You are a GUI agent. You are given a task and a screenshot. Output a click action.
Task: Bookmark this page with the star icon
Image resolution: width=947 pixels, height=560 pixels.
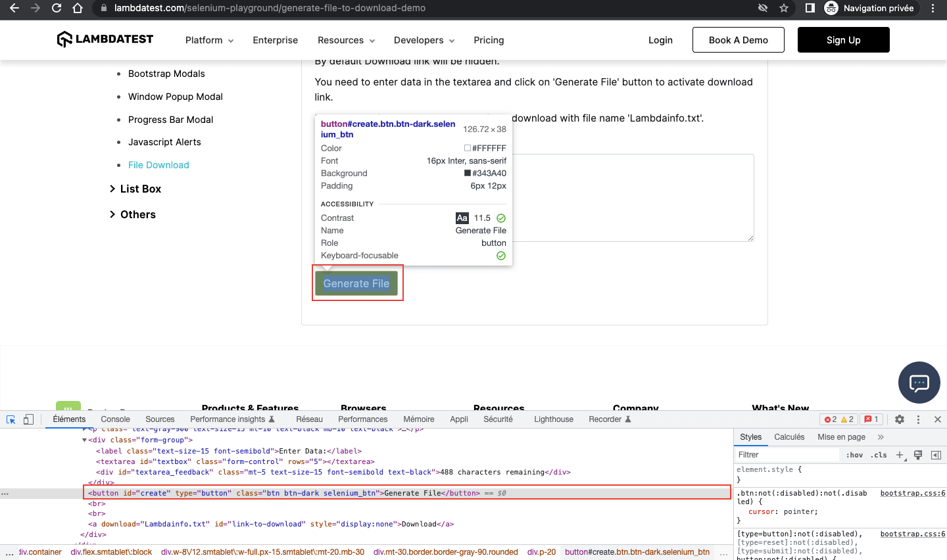point(784,9)
